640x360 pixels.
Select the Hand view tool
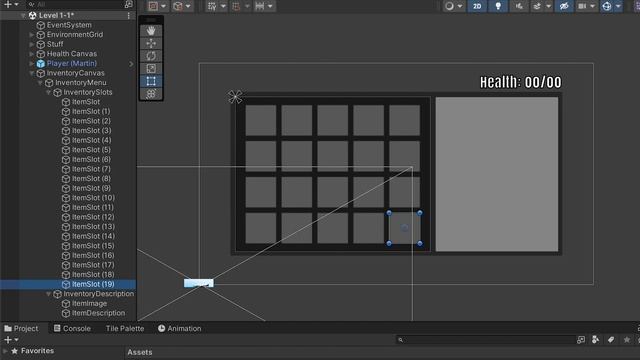click(x=151, y=31)
